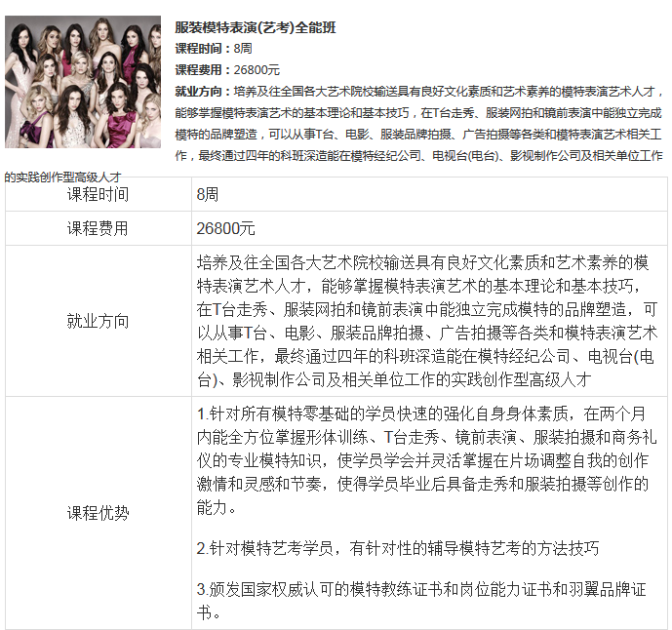Image resolution: width=672 pixels, height=630 pixels.
Task: Click the summary text mentioning T台走秀
Action: click(x=418, y=113)
